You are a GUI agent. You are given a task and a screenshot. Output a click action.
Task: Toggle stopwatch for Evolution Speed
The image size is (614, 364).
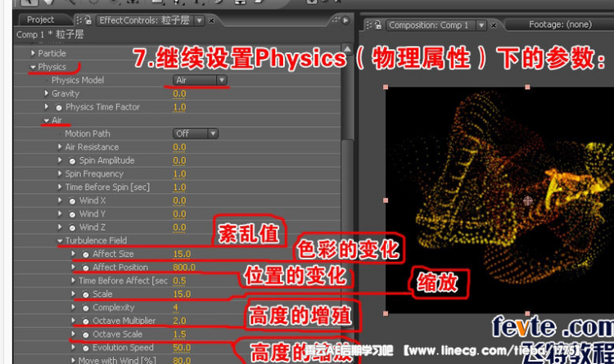pyautogui.click(x=86, y=348)
